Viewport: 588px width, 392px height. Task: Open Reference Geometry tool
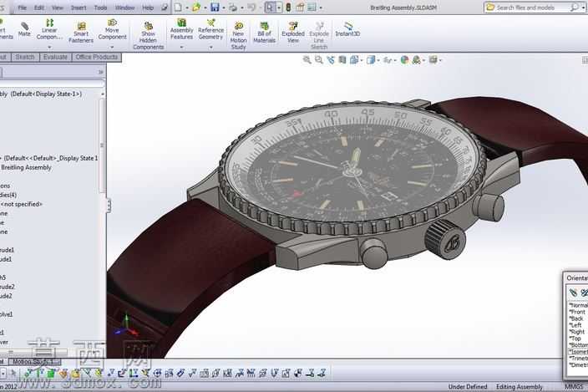[x=210, y=29]
